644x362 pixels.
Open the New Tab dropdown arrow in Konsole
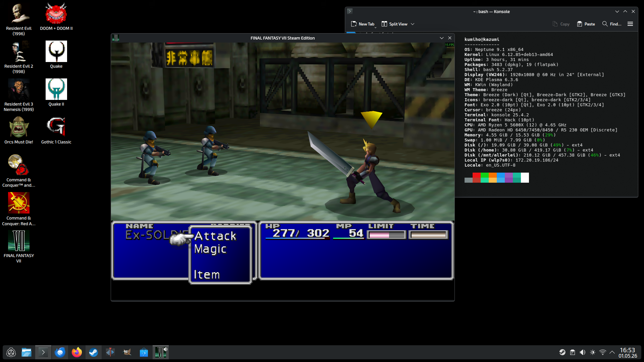375,27
